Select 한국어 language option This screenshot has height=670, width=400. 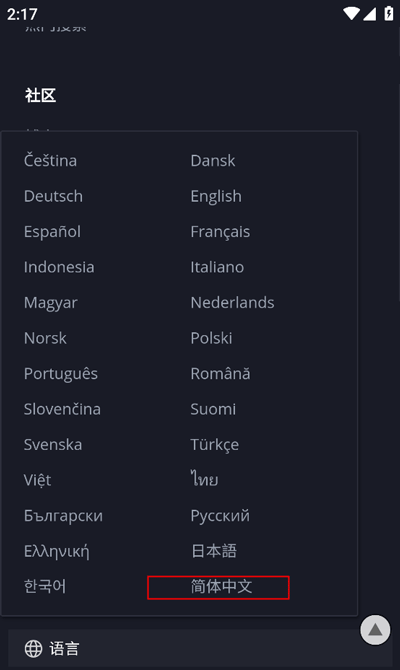tap(45, 586)
